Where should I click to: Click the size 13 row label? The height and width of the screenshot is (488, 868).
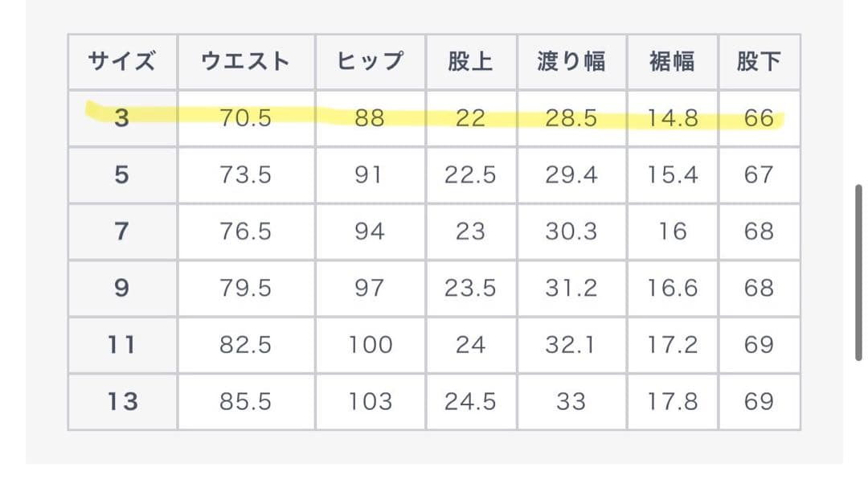(122, 401)
